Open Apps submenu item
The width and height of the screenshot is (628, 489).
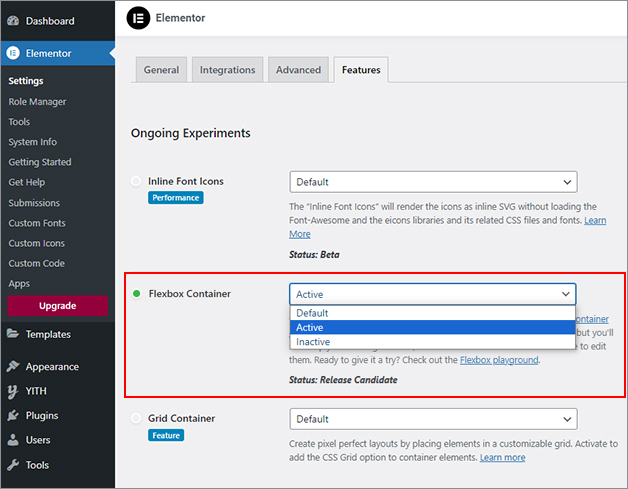[19, 284]
